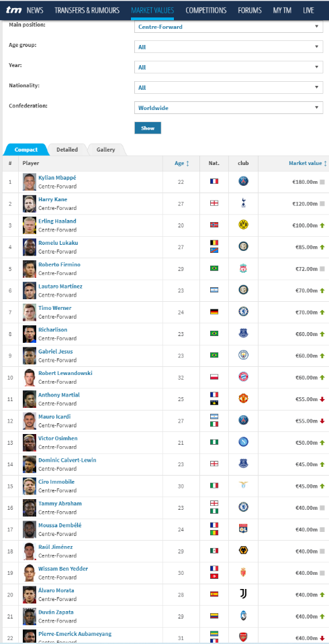Image resolution: width=329 pixels, height=644 pixels.
Task: Switch to the Detailed tab
Action: point(67,150)
